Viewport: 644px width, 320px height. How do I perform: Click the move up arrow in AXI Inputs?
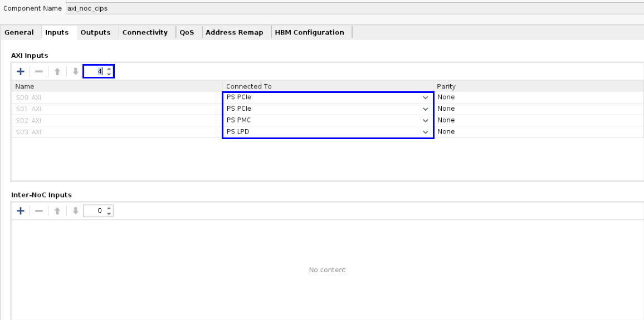57,71
